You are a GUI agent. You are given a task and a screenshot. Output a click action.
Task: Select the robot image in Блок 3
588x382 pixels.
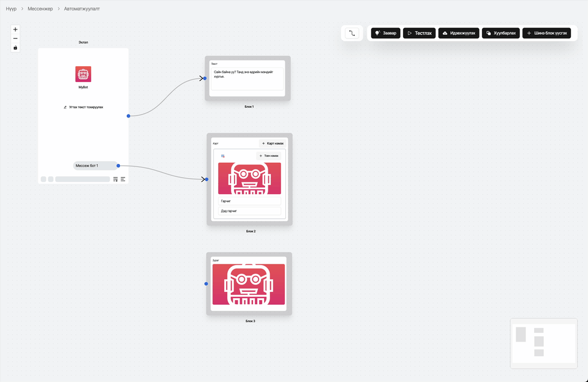[x=249, y=284]
